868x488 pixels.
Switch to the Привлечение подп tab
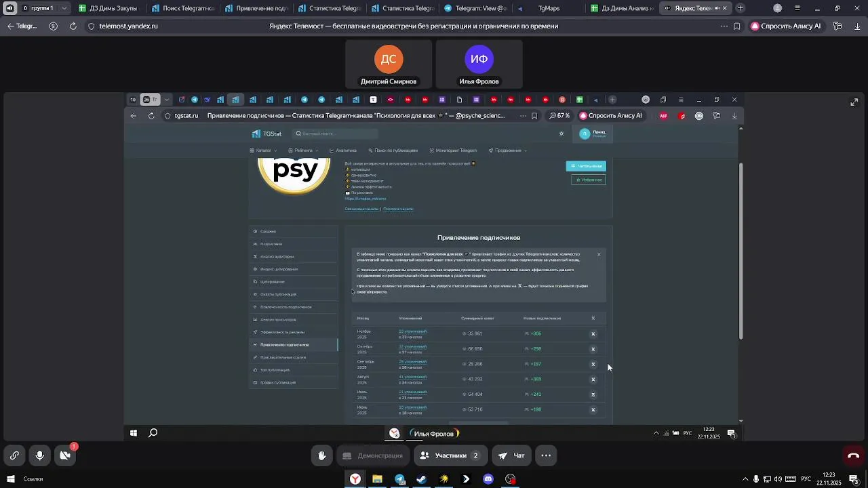click(x=256, y=8)
